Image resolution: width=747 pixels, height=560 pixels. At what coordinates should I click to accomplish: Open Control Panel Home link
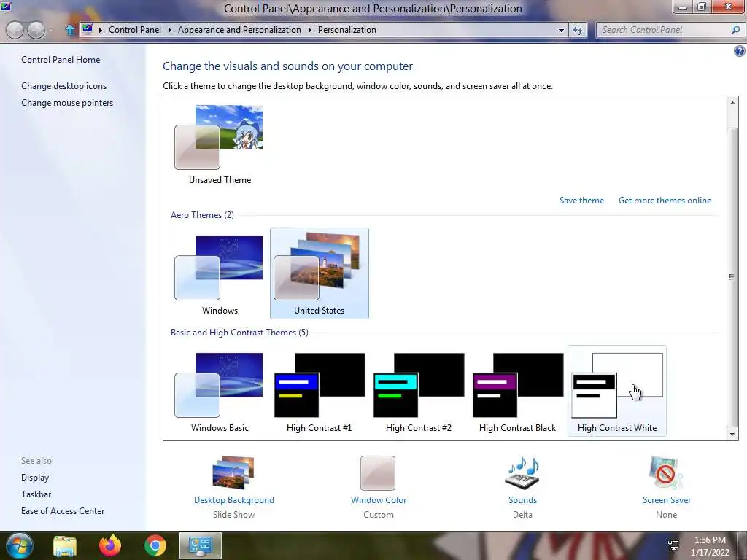tap(61, 60)
